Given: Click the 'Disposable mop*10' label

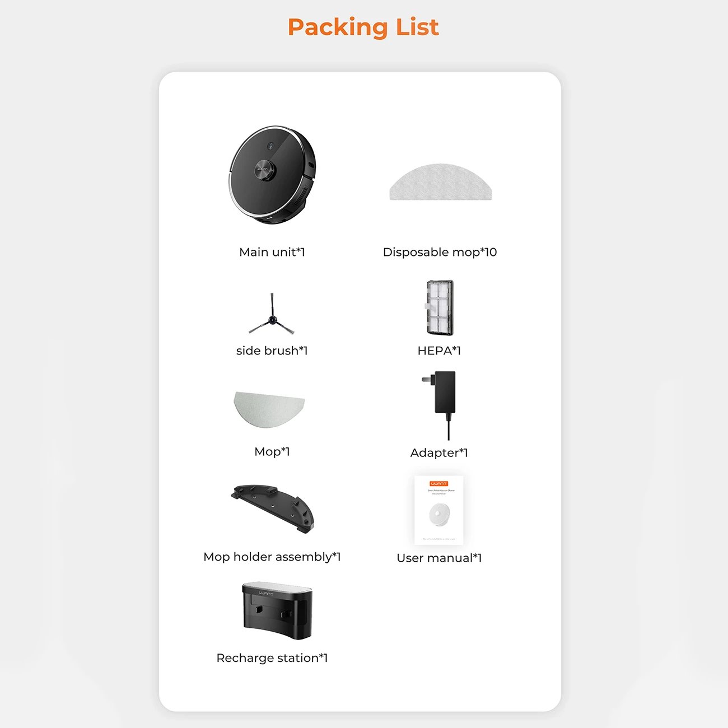Looking at the screenshot, I should [440, 252].
